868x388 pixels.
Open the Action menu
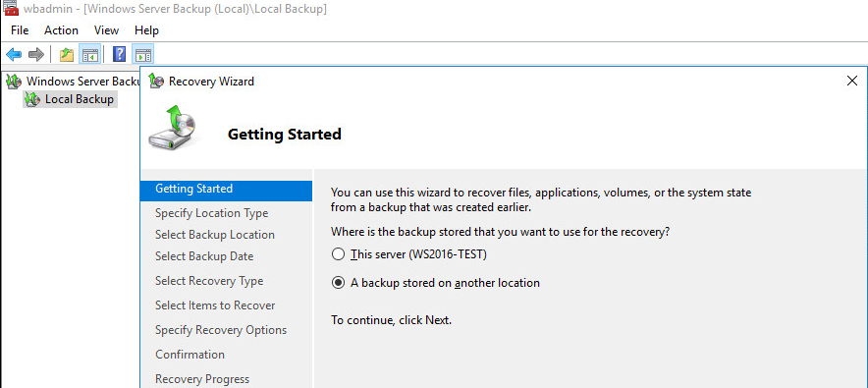click(x=61, y=30)
